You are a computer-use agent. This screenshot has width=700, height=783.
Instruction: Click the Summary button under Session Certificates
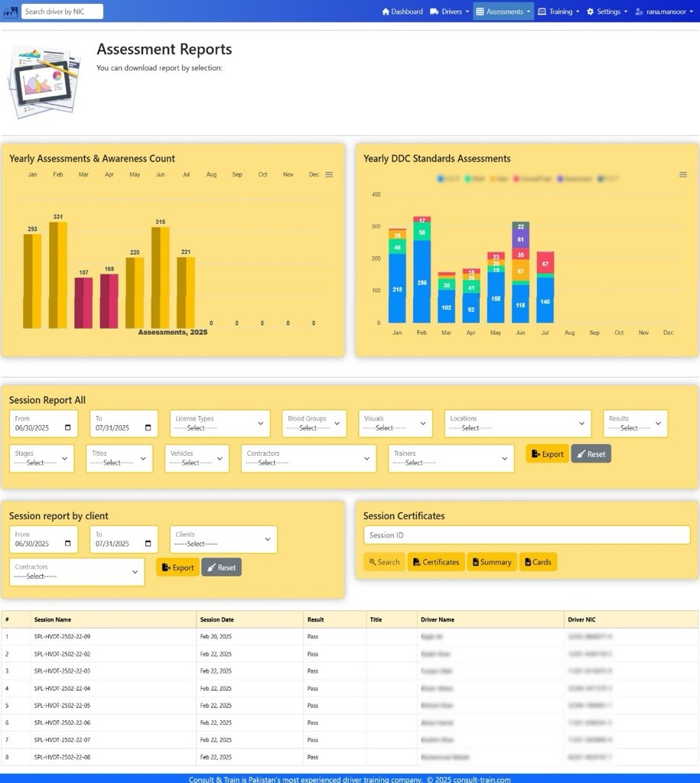[x=492, y=562]
